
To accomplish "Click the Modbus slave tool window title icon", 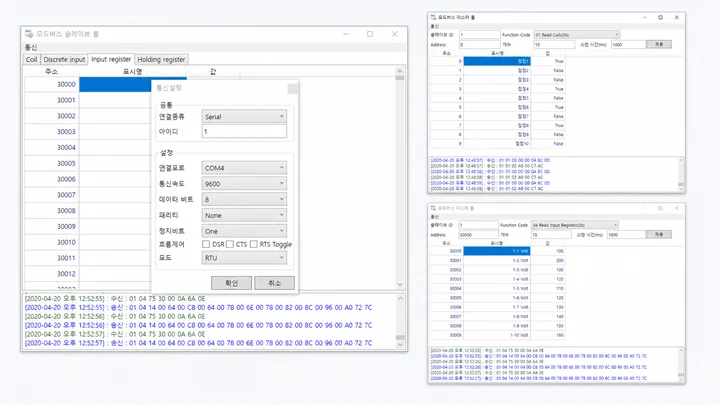I will point(29,34).
